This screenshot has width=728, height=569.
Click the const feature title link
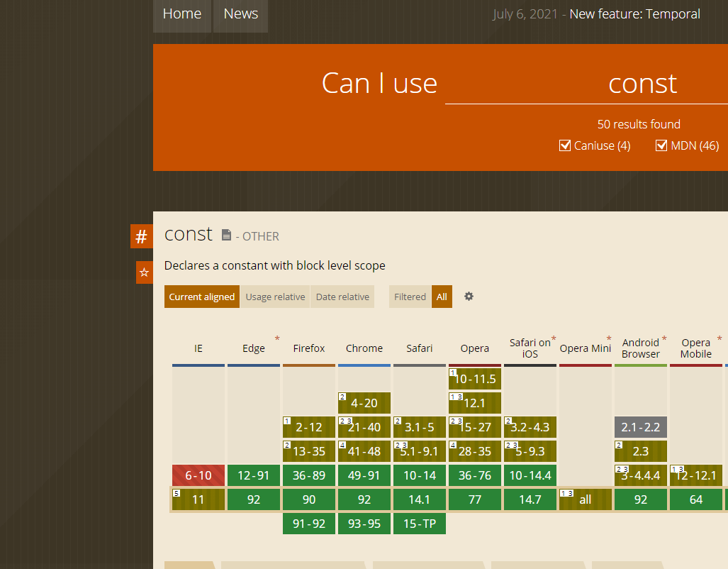pos(189,234)
